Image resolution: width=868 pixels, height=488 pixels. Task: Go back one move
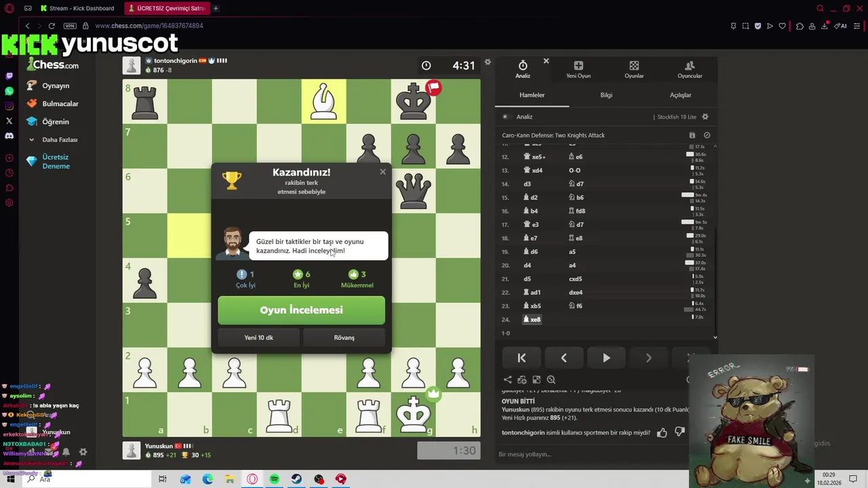click(x=564, y=358)
